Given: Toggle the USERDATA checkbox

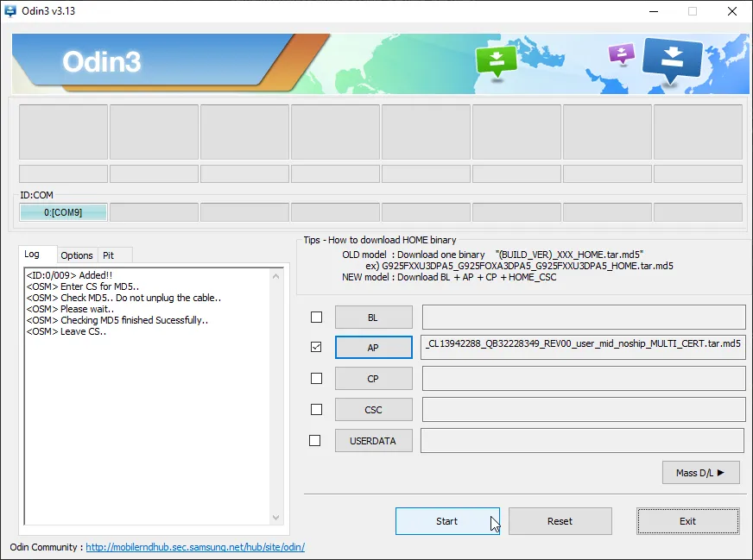Looking at the screenshot, I should click(316, 440).
